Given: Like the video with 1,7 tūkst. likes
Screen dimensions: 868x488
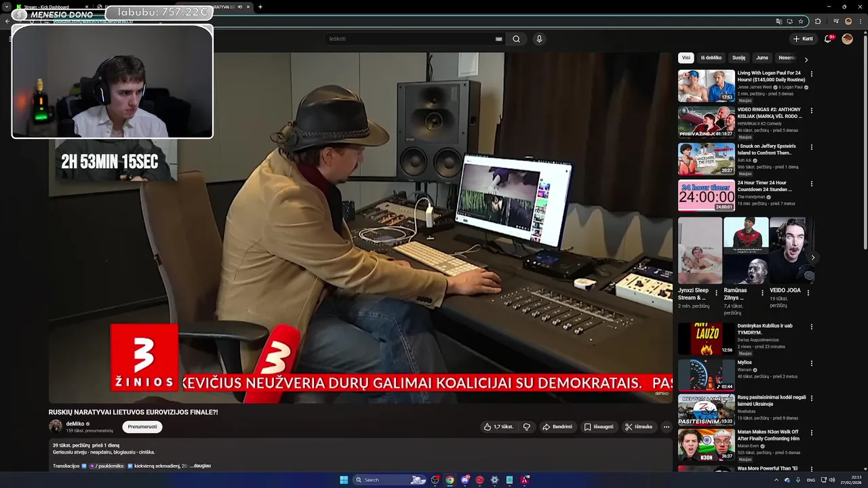Looking at the screenshot, I should (x=499, y=427).
